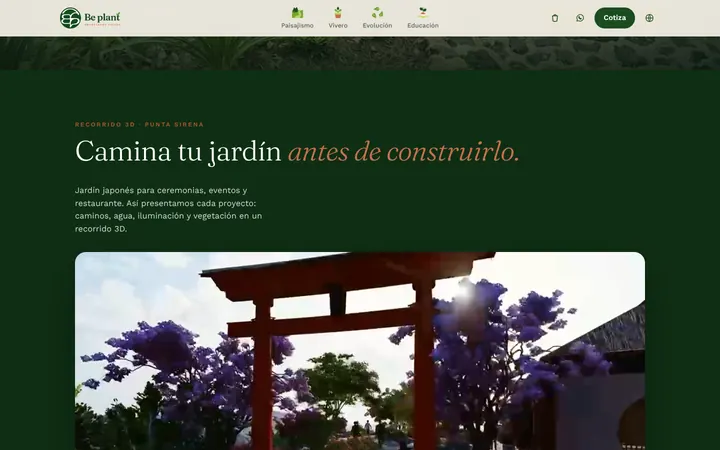Click the "RECORRIDO 3D · PUNTA SIRENA" label
This screenshot has width=720, height=450.
(x=139, y=124)
